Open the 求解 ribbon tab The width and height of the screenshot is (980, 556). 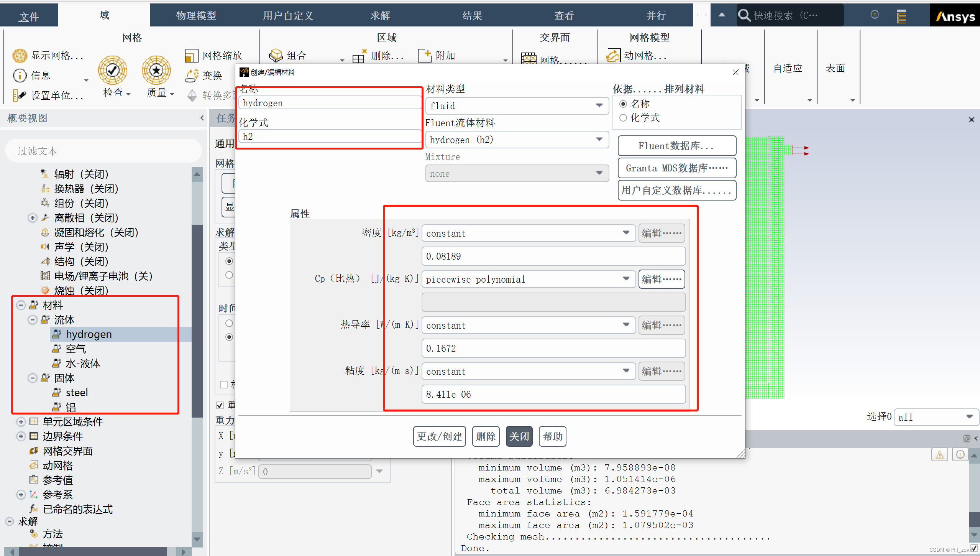[x=380, y=16]
